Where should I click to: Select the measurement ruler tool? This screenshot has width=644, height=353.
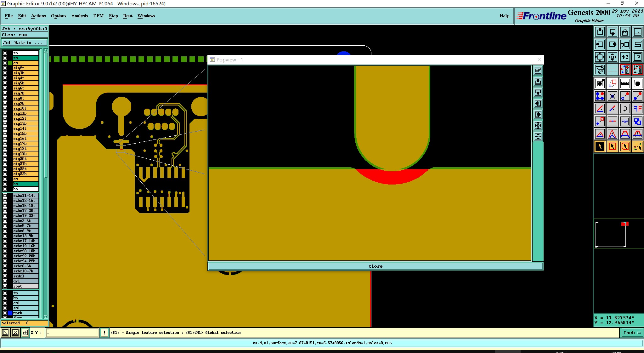click(625, 83)
